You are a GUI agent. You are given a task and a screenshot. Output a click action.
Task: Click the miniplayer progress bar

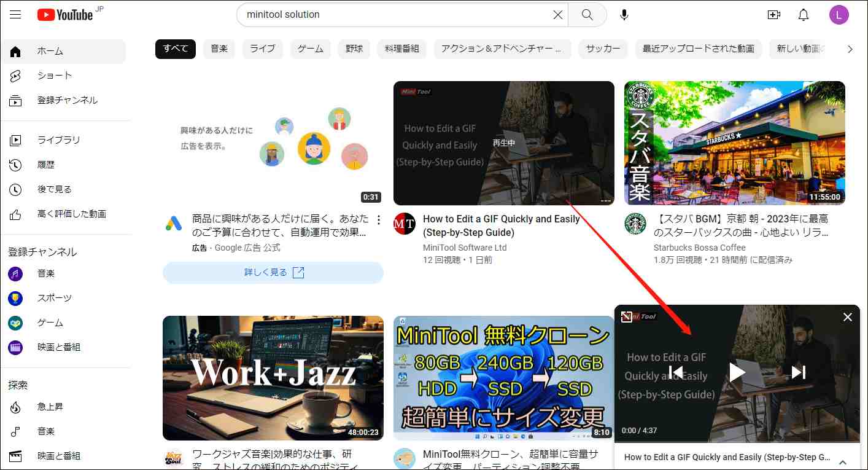pyautogui.click(x=737, y=442)
